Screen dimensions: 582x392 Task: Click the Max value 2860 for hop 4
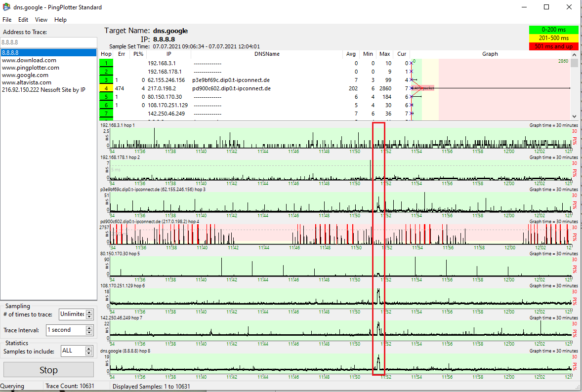click(x=385, y=89)
